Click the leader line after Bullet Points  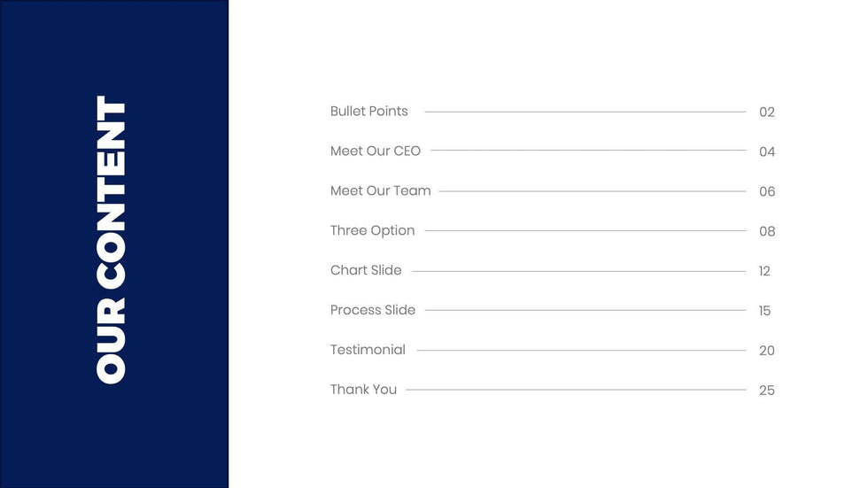point(585,112)
